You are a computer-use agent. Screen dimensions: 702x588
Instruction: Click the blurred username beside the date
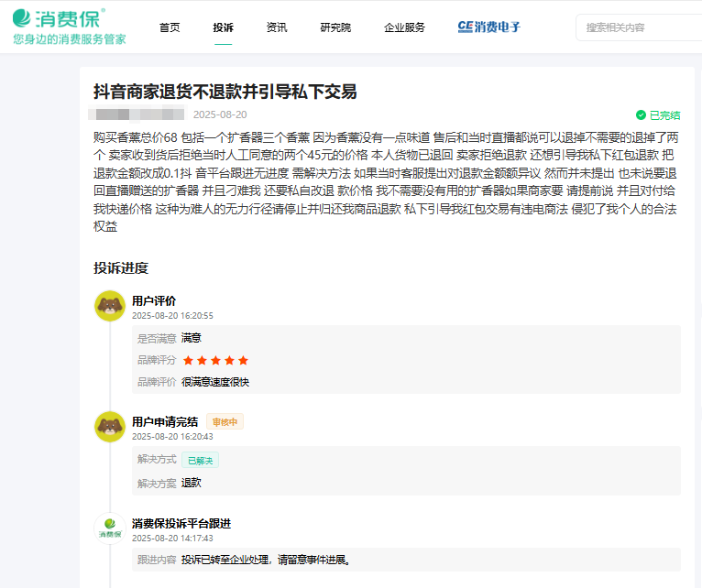pyautogui.click(x=137, y=114)
